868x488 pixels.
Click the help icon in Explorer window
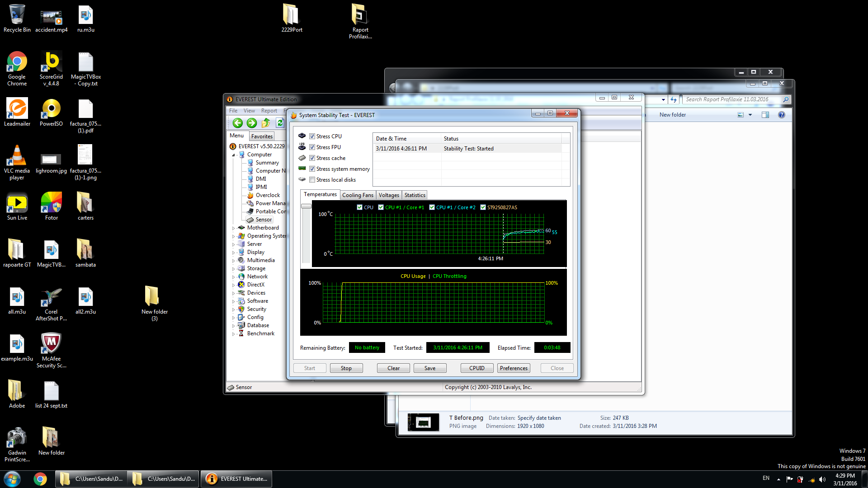pyautogui.click(x=782, y=115)
